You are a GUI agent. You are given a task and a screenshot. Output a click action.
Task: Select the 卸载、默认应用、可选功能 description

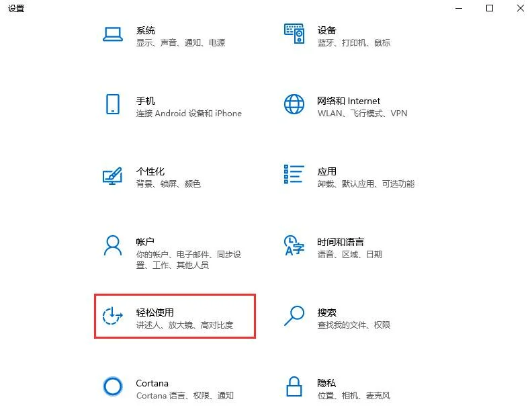point(365,183)
